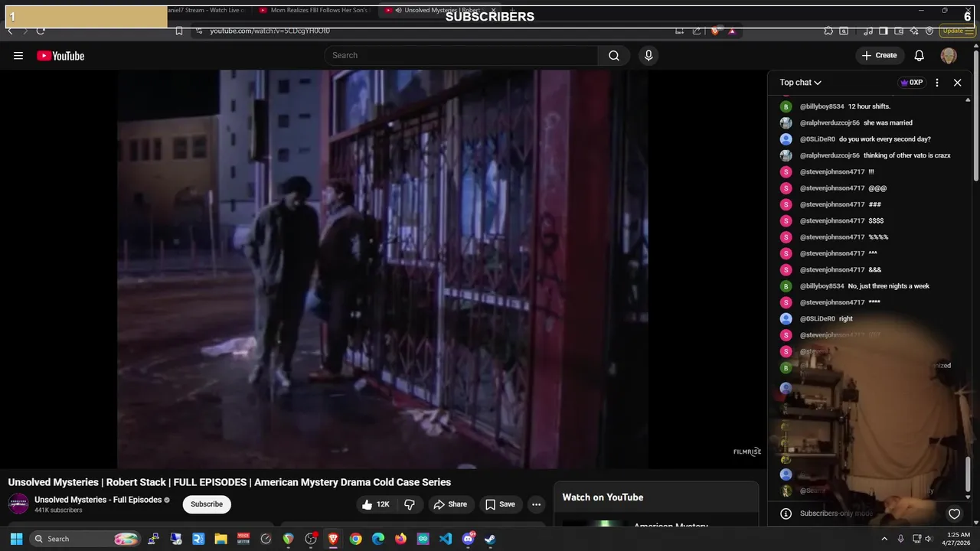Screen dimensions: 980x551
Task: Like the video with 12K likes
Action: click(376, 504)
